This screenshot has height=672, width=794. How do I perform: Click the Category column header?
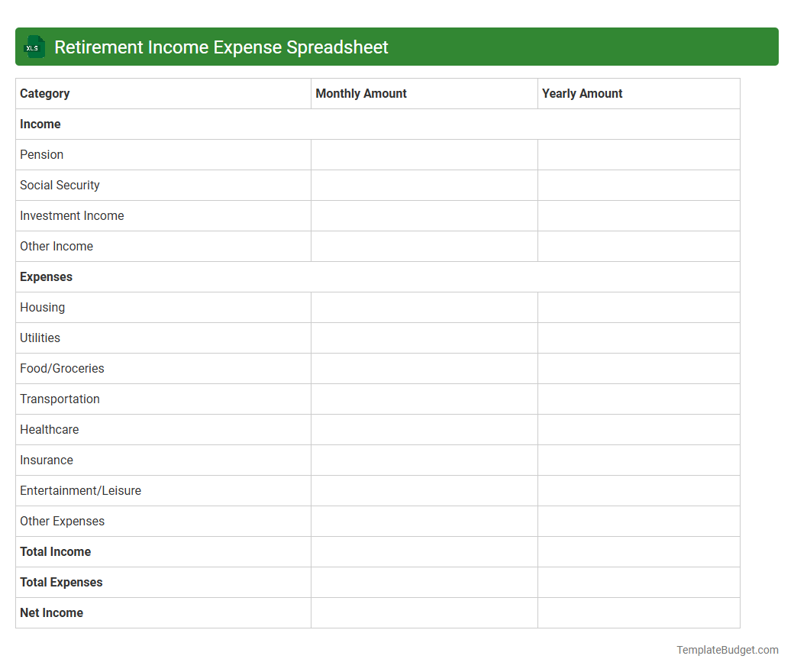(44, 93)
